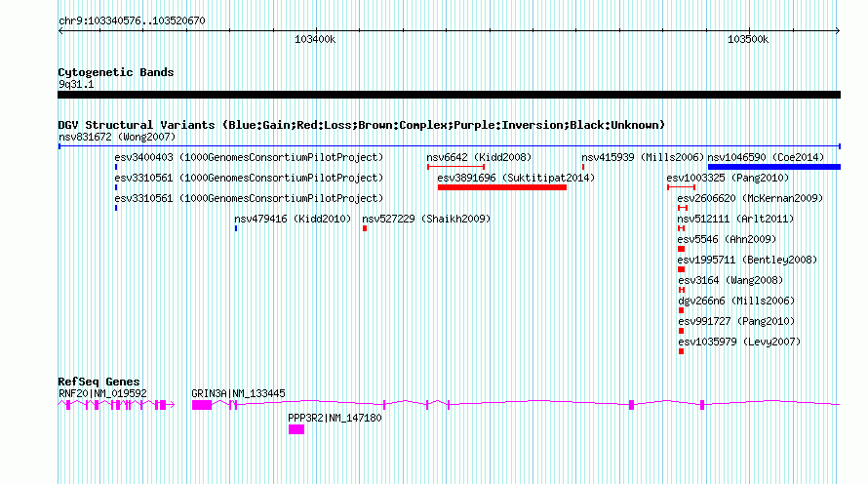This screenshot has width=868, height=484.
Task: Click the chr9:103340576..103520670 coordinate label
Action: tap(132, 21)
